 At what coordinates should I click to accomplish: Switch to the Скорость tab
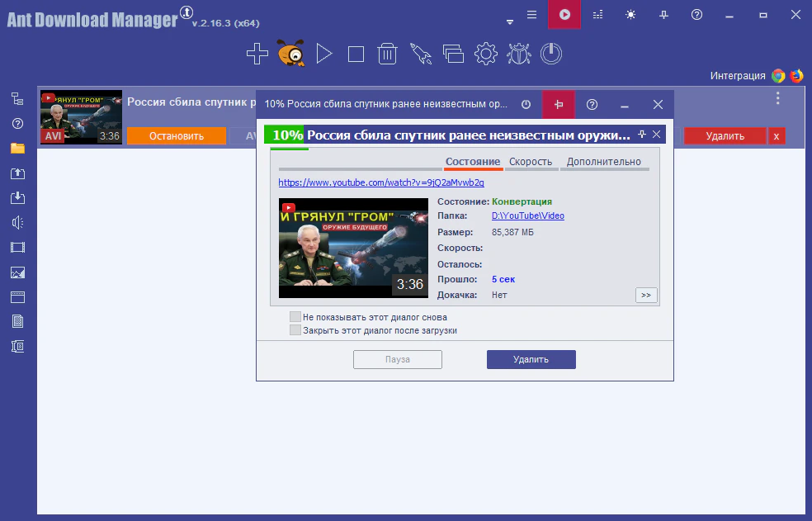531,162
